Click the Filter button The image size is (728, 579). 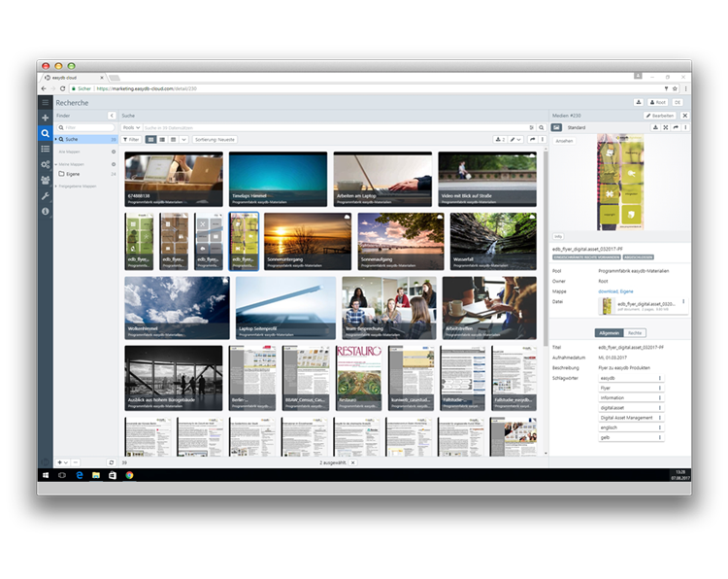click(x=131, y=139)
